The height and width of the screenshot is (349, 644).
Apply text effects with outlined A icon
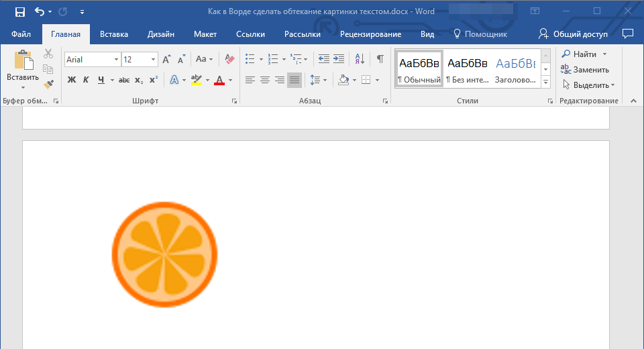(x=174, y=80)
